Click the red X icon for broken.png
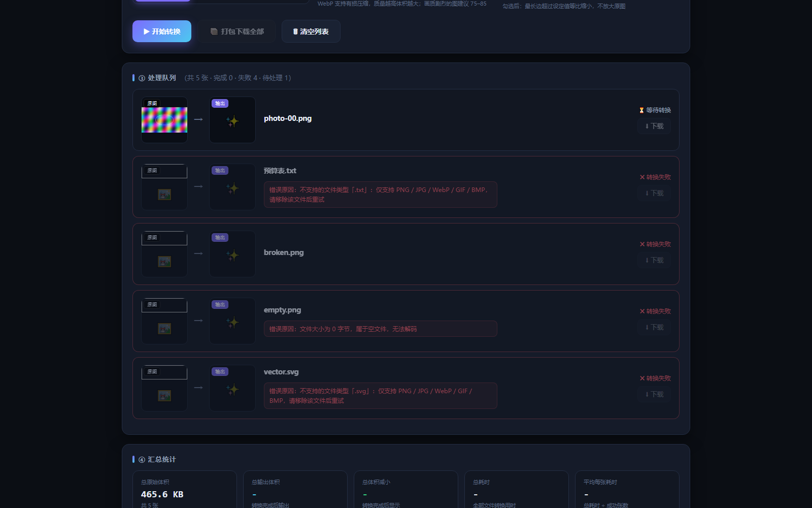 click(642, 244)
